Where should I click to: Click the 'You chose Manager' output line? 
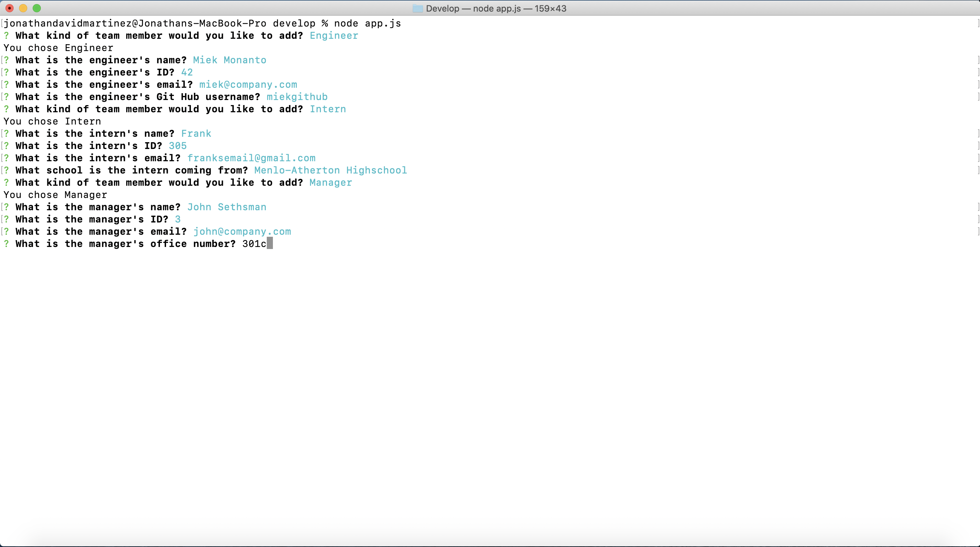pos(55,195)
